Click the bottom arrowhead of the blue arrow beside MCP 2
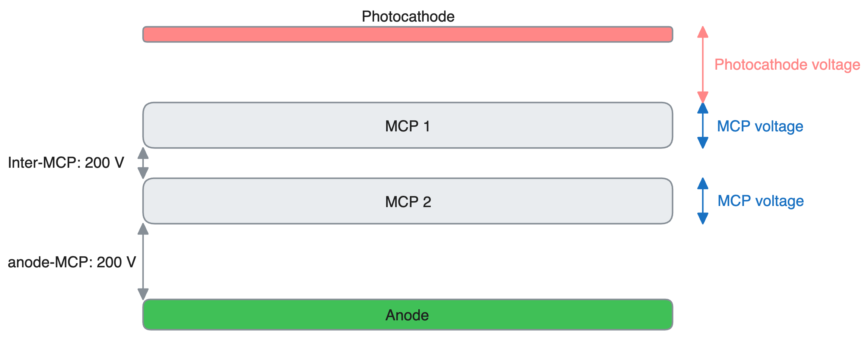 [x=703, y=218]
